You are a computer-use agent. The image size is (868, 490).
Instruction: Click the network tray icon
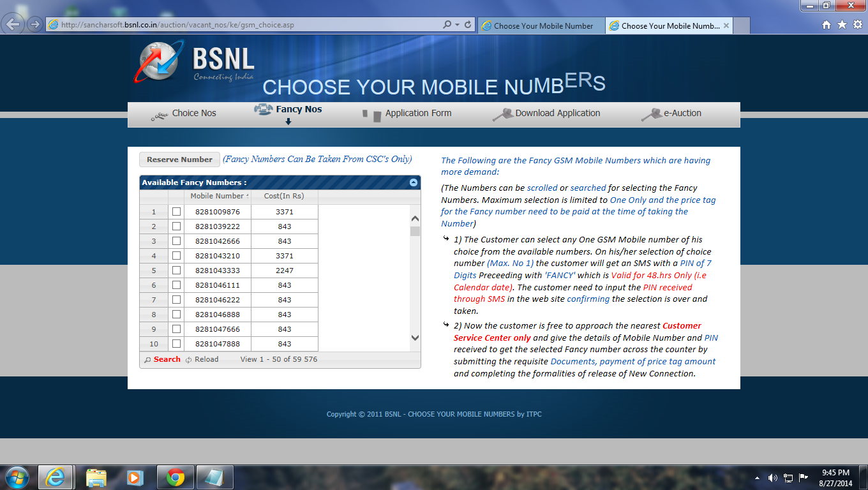[789, 477]
